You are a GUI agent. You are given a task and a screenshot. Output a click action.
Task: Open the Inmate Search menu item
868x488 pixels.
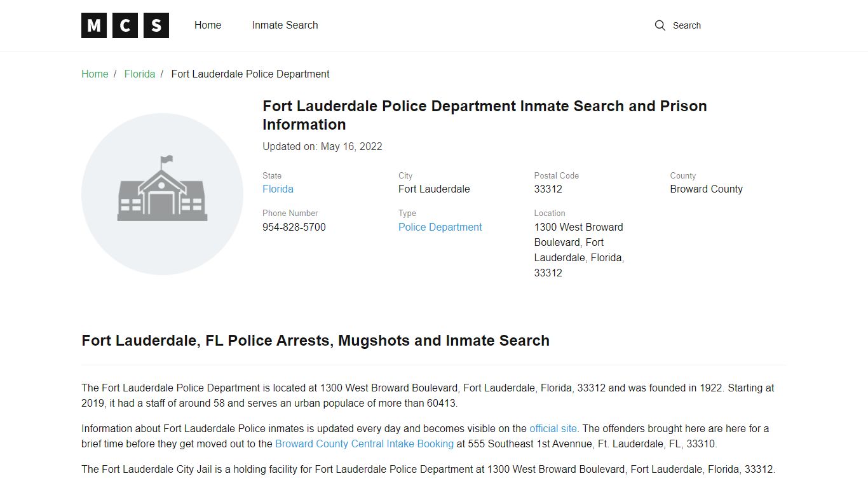click(285, 25)
